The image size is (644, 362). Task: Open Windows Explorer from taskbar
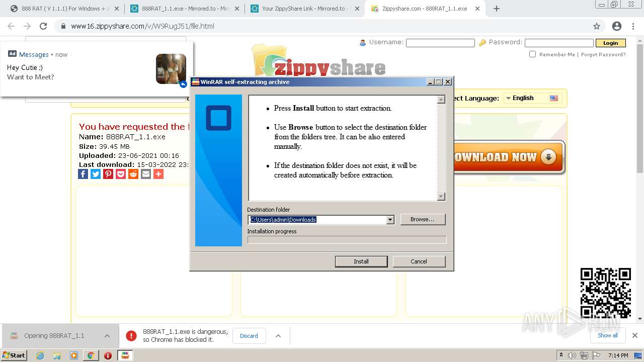57,355
